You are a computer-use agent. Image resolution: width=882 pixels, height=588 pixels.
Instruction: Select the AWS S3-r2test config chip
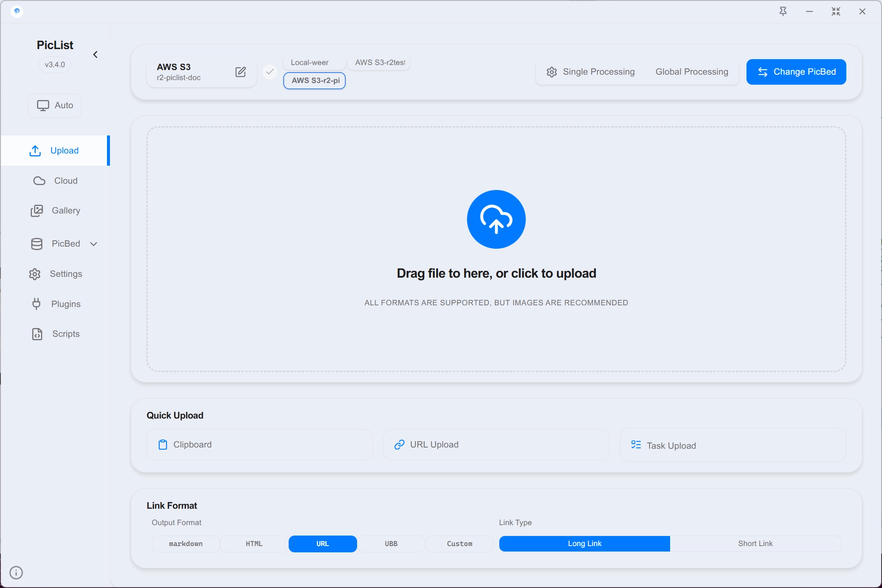click(x=380, y=62)
